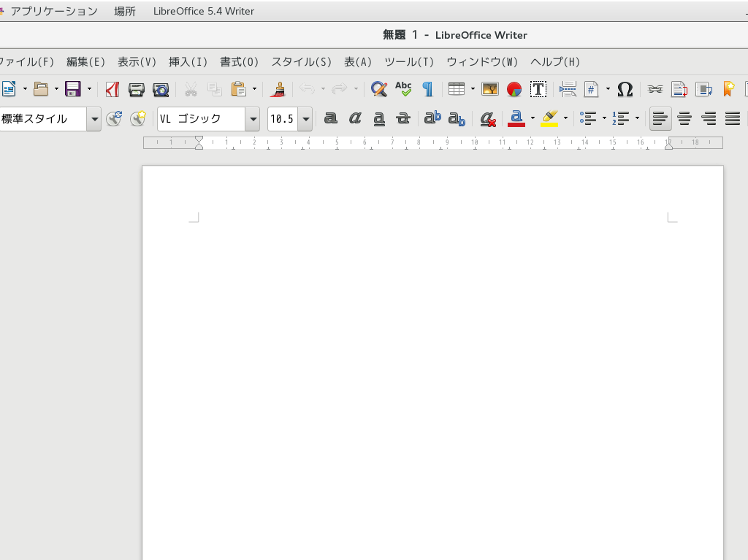Open the VL ゴシック font name dropdown
The image size is (748, 560).
[252, 118]
